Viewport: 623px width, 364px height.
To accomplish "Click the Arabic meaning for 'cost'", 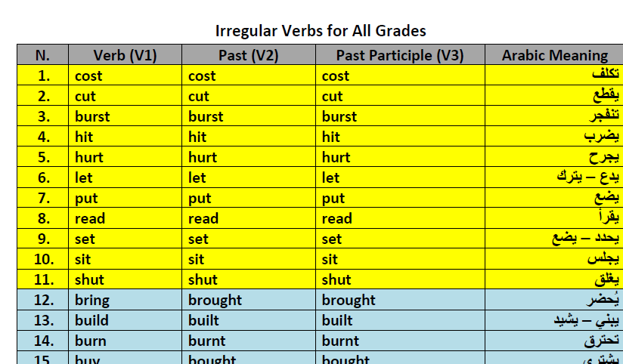I will click(x=605, y=76).
